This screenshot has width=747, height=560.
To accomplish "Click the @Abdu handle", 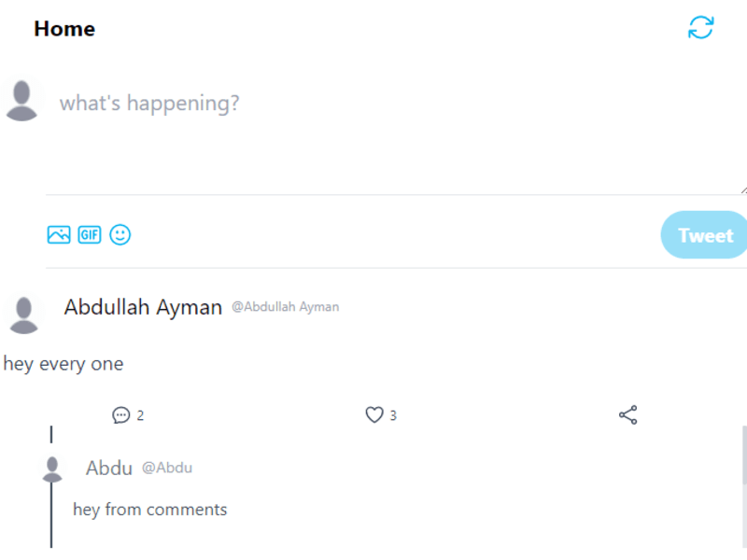I will pyautogui.click(x=167, y=468).
